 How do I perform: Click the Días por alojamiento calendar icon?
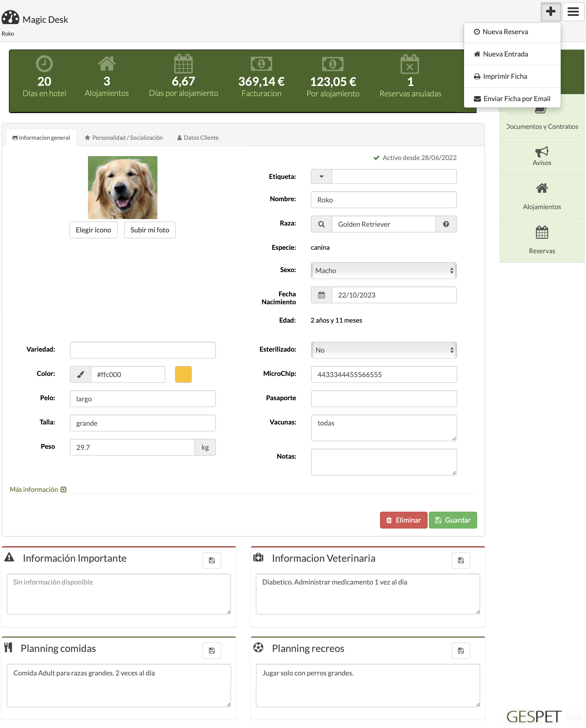tap(183, 63)
